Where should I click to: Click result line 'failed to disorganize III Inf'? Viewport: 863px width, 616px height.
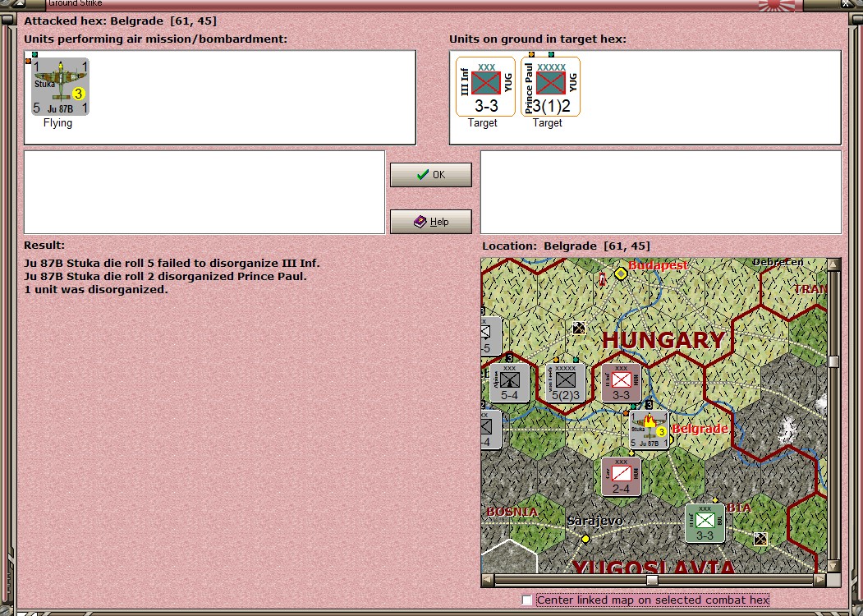pyautogui.click(x=172, y=263)
